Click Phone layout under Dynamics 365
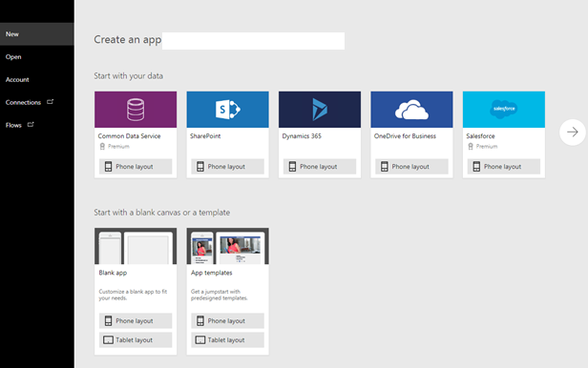This screenshot has height=368, width=588. tap(320, 167)
